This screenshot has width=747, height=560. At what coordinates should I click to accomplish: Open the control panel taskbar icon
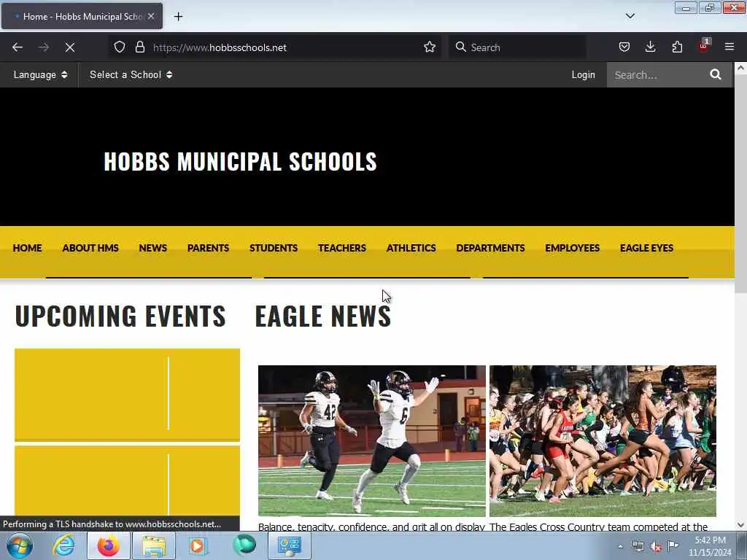click(289, 545)
